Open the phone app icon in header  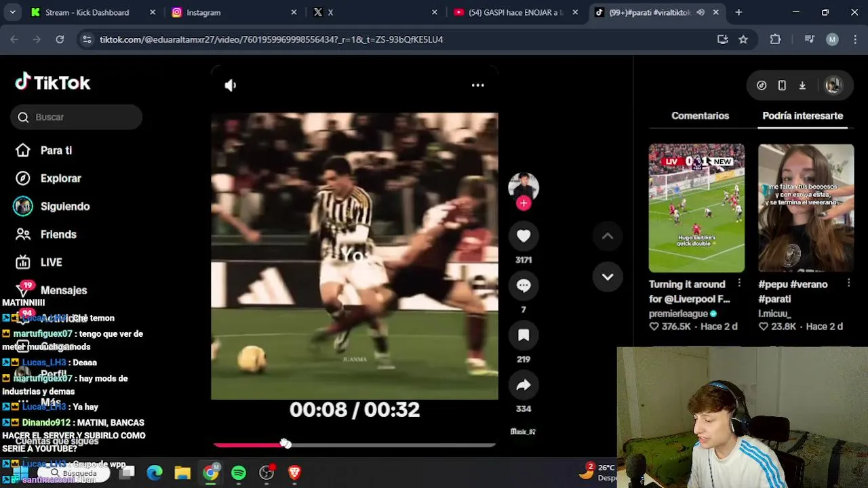782,85
